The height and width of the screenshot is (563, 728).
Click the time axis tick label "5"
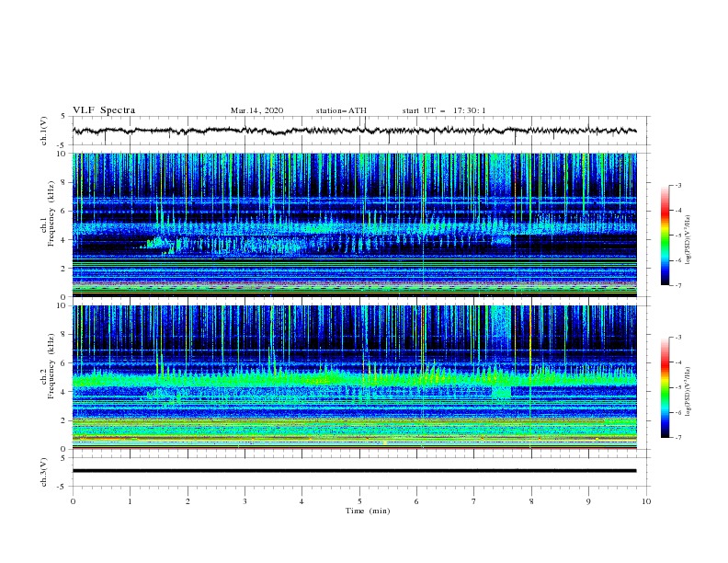(x=359, y=501)
